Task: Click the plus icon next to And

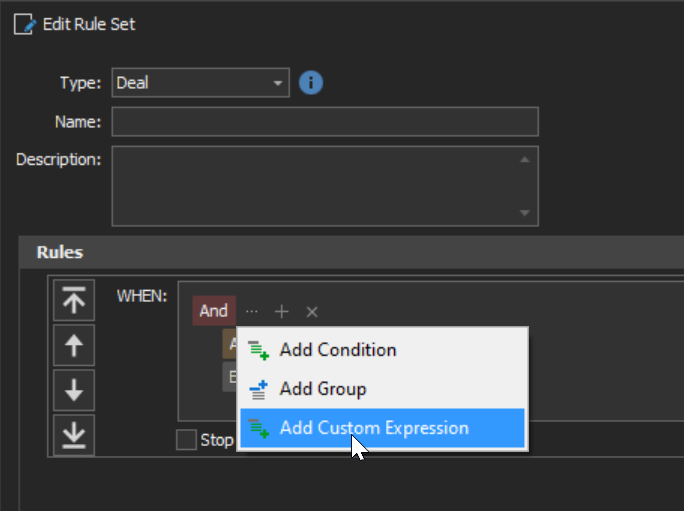Action: pos(281,312)
